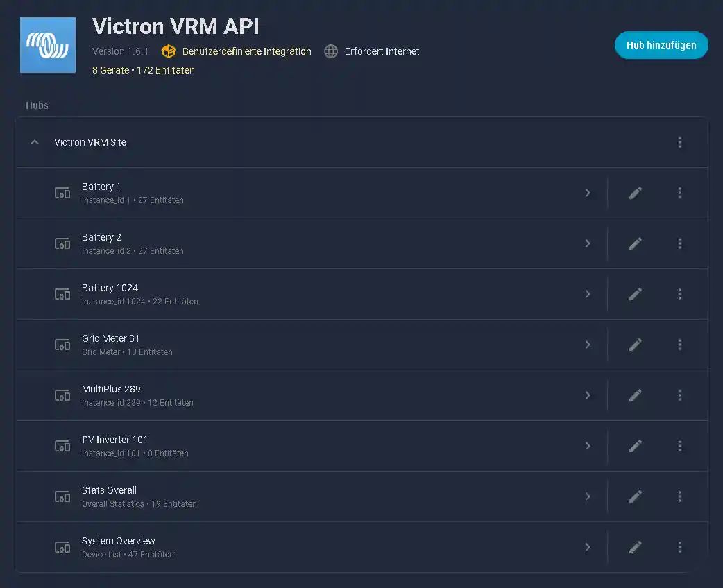Open the Benutzerdefinierte Integration link
723x588 pixels.
pos(247,51)
